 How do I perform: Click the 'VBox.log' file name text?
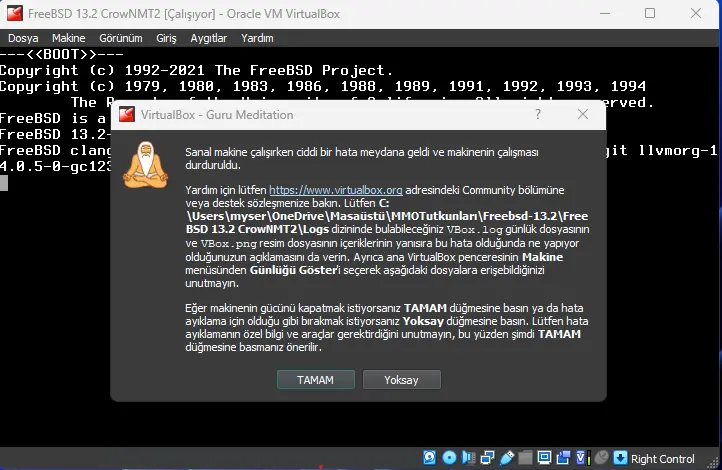tap(474, 230)
